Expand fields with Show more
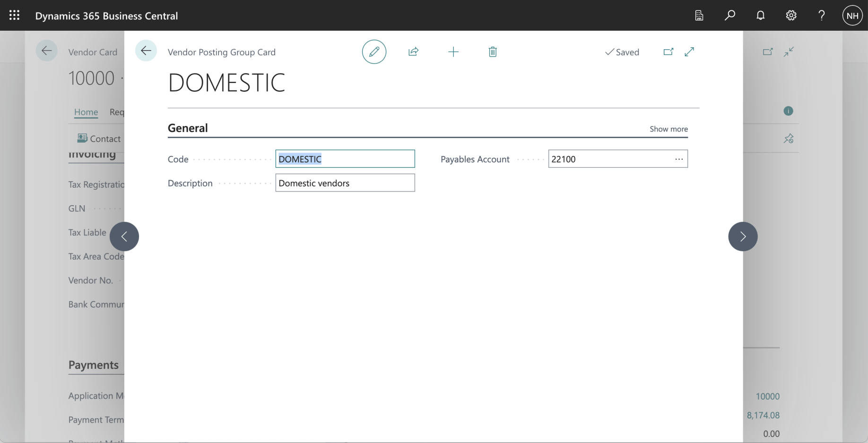The height and width of the screenshot is (443, 868). pyautogui.click(x=668, y=129)
